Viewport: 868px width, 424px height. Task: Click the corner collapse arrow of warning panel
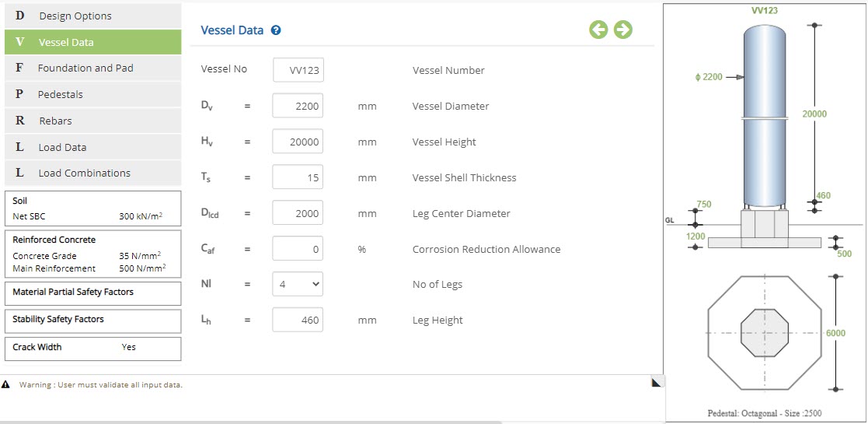(x=657, y=381)
